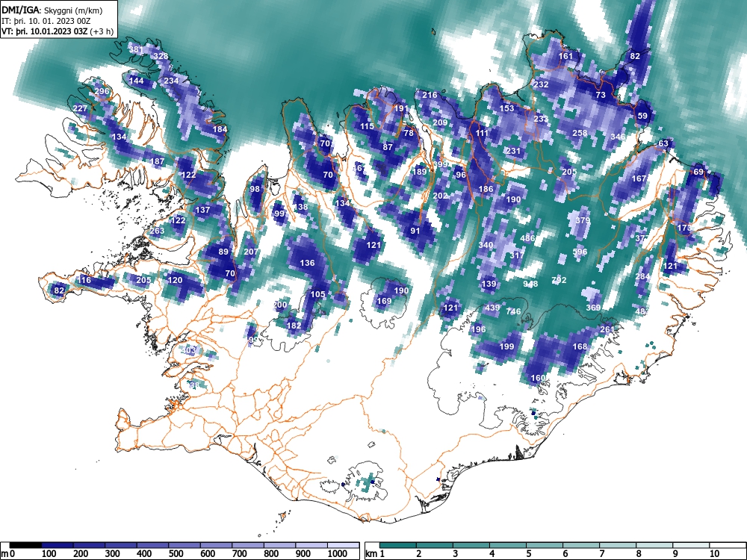Click the visibility value 115 on the map
The width and height of the screenshot is (747, 560).
click(x=367, y=127)
